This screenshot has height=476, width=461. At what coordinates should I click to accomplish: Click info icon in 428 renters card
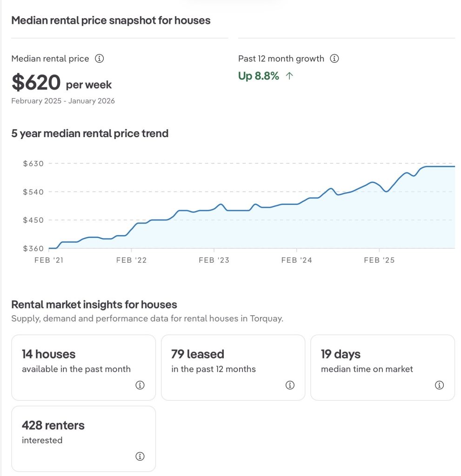tap(140, 456)
